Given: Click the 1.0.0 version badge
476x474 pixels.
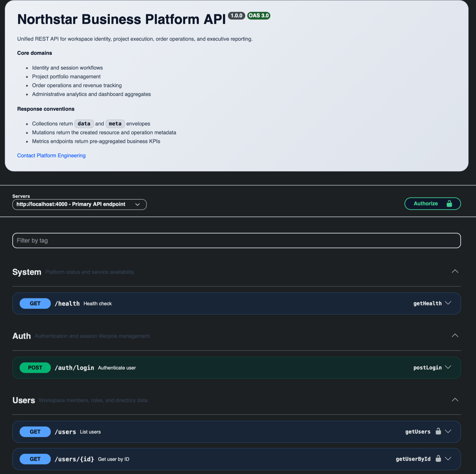Looking at the screenshot, I should click(x=236, y=16).
